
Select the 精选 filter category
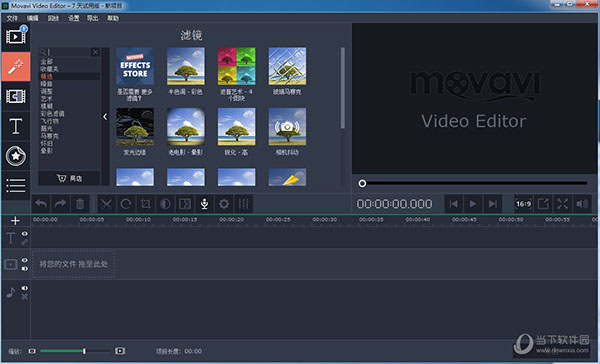click(46, 77)
